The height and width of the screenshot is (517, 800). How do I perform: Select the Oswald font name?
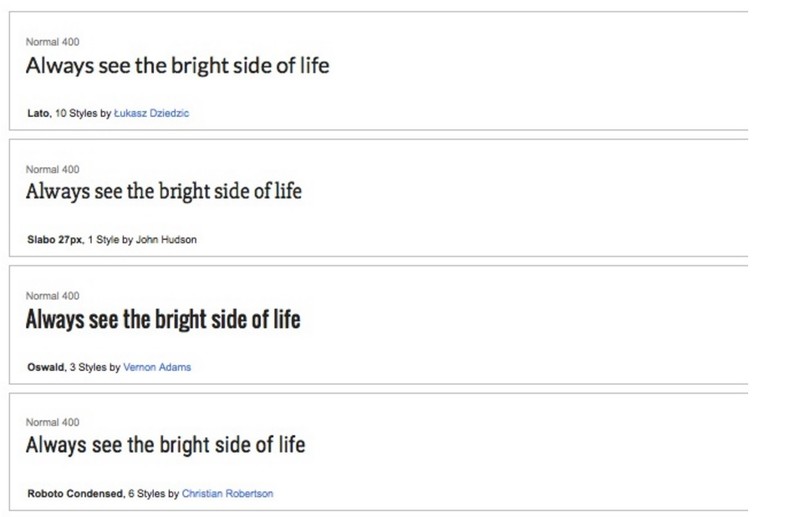point(45,367)
